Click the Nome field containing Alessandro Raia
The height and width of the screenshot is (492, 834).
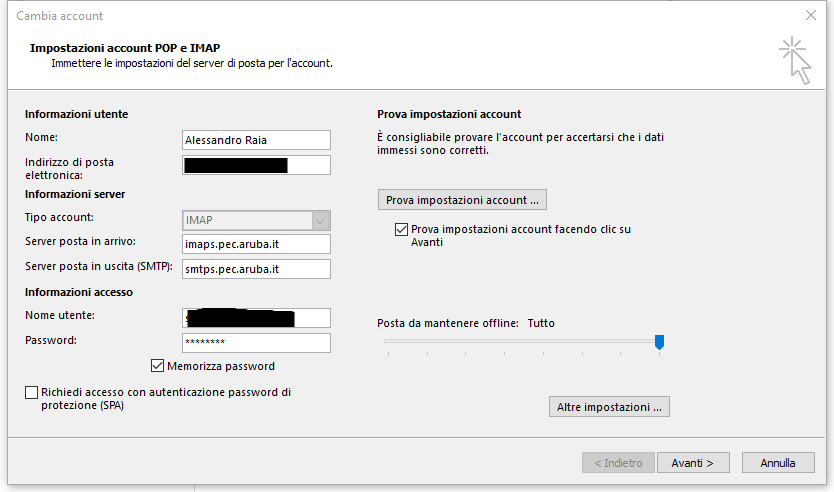coord(256,140)
